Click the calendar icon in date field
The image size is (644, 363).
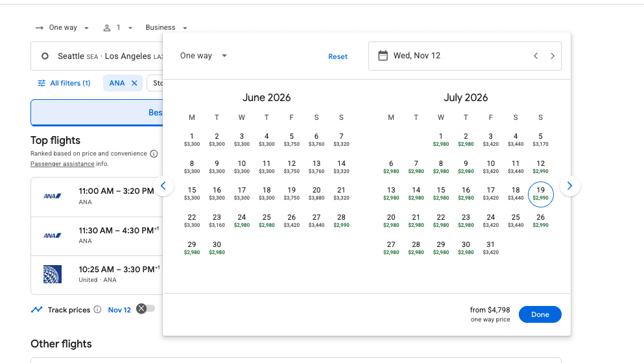point(383,56)
